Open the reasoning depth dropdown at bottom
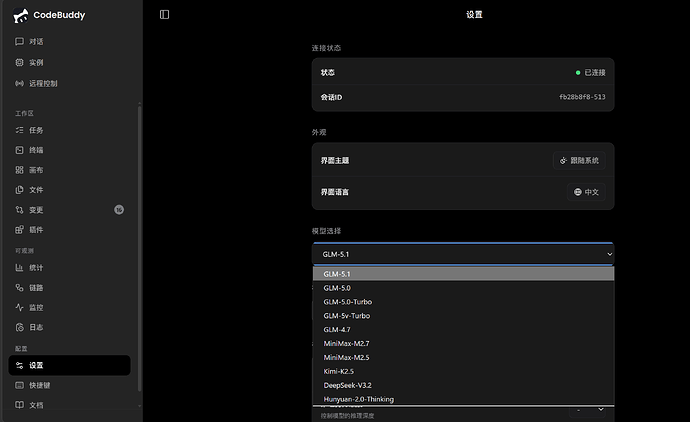 (587, 411)
